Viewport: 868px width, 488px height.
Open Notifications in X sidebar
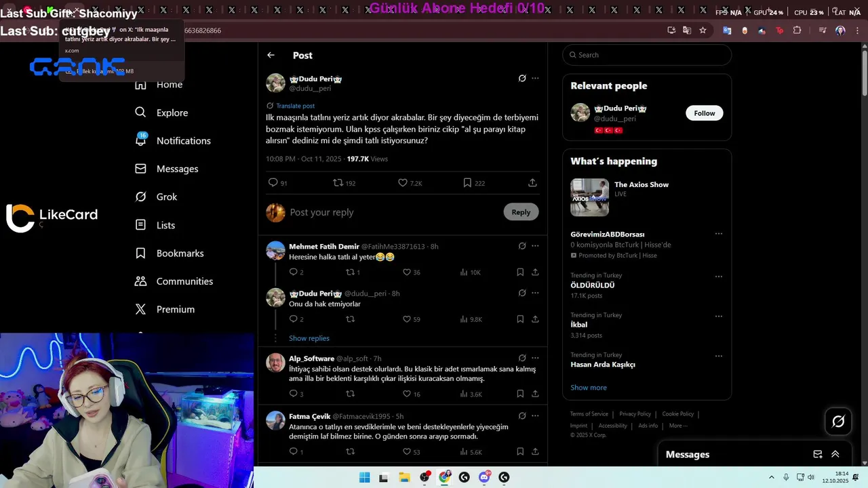173,140
